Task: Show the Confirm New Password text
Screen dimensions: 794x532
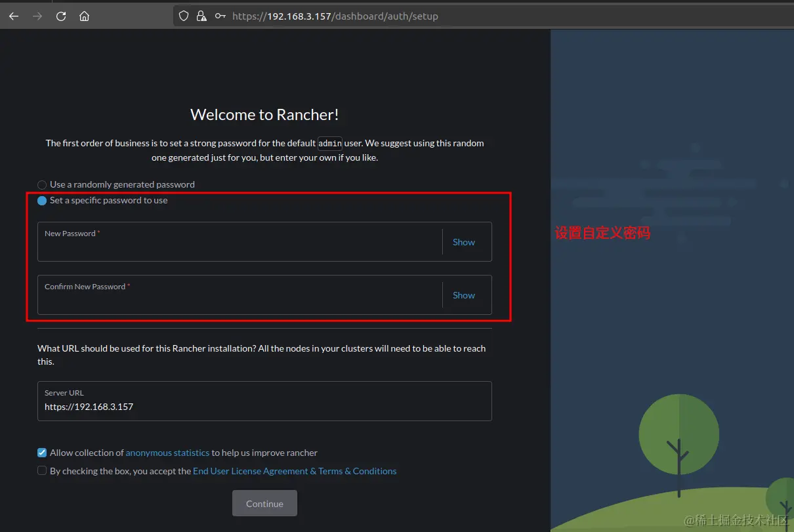Action: [463, 295]
